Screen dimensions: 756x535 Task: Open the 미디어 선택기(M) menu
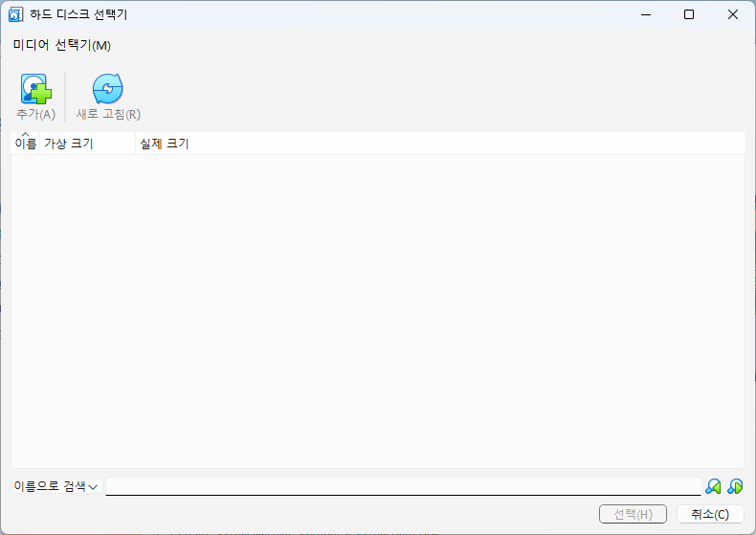coord(61,45)
